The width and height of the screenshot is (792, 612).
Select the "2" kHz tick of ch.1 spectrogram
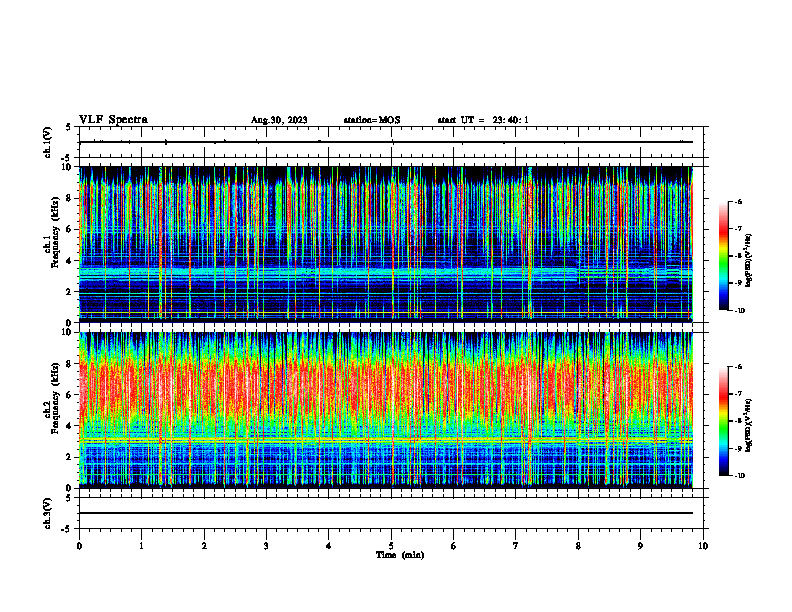70,292
